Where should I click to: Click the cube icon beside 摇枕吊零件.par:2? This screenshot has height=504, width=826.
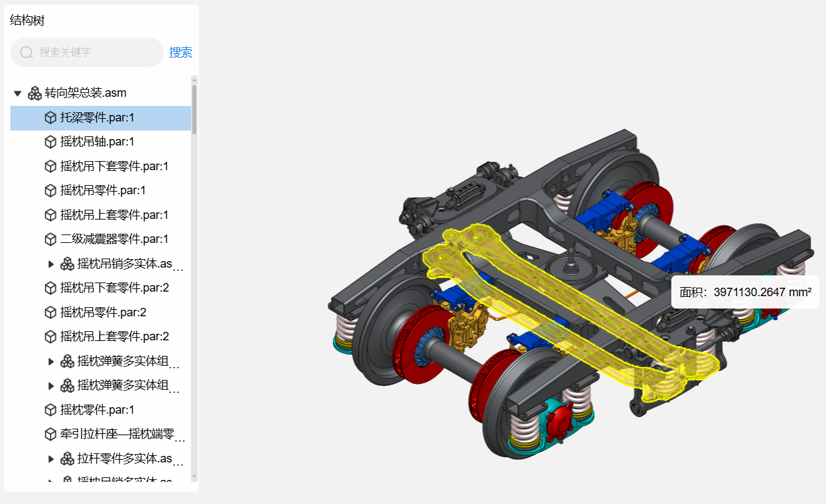click(x=51, y=312)
